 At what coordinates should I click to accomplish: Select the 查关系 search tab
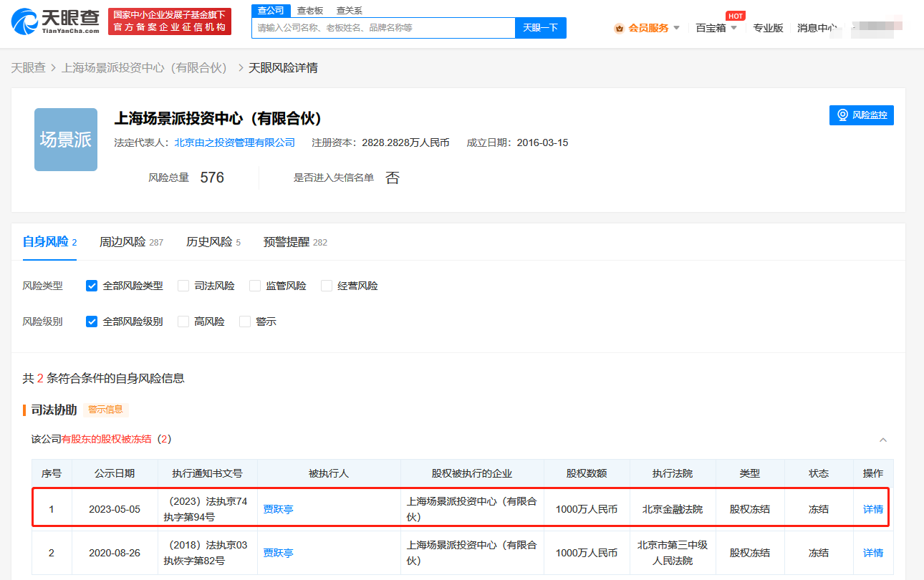350,11
